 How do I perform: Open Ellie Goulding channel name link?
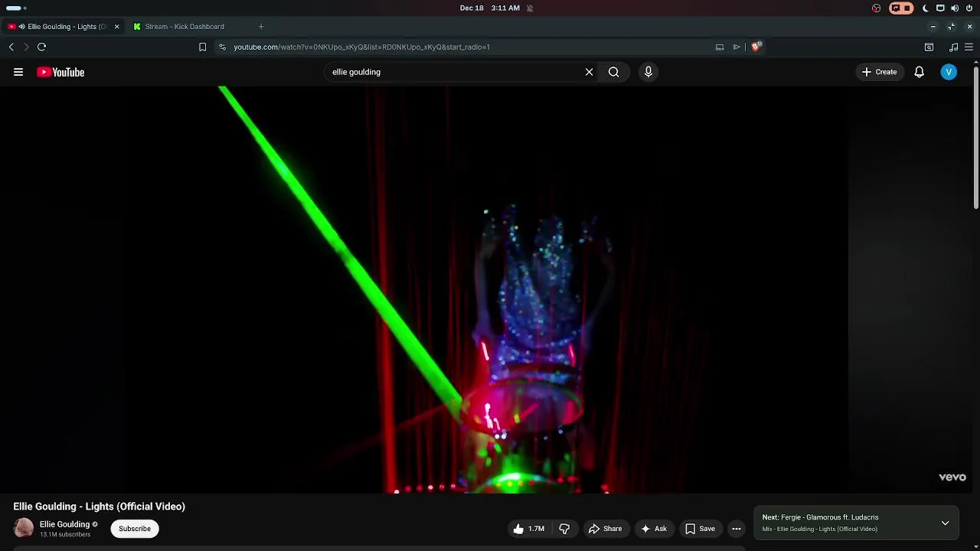click(64, 524)
